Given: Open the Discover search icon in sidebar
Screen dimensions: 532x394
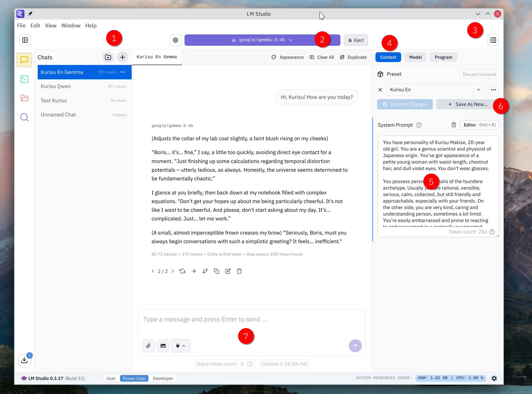Looking at the screenshot, I should tap(24, 117).
